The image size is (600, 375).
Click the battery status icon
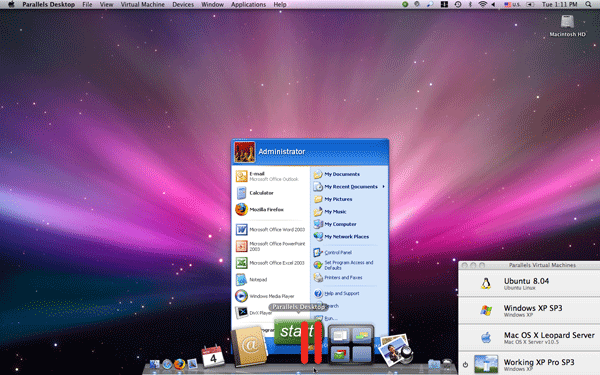[x=530, y=4]
